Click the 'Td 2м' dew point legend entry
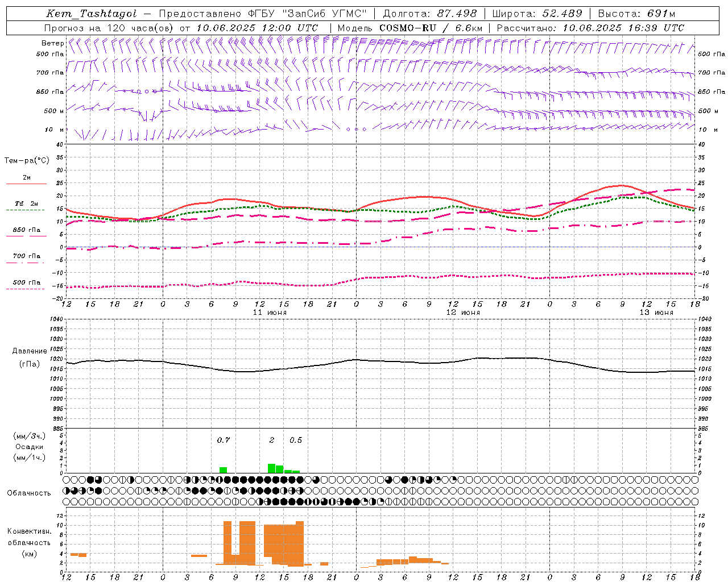The image size is (728, 582). [27, 203]
